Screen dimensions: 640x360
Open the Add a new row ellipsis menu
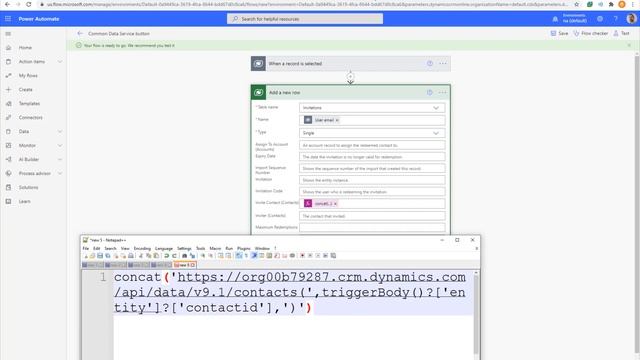point(442,93)
